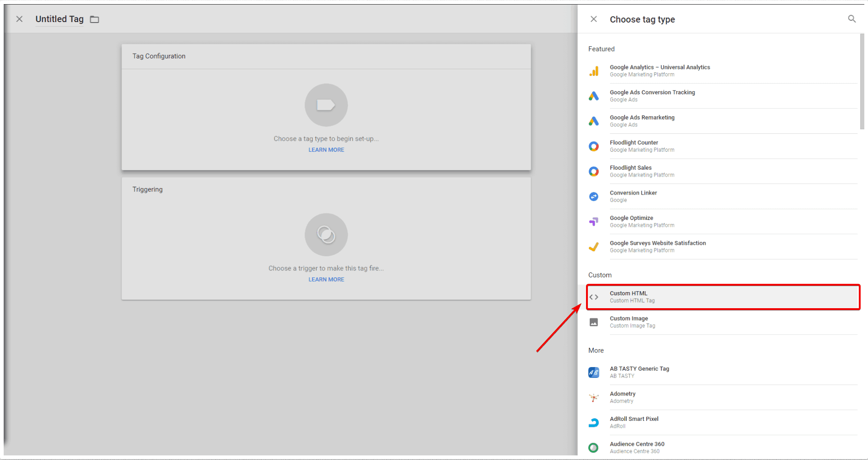Click 'Choose a trigger to make this tag fire...' text

pyautogui.click(x=326, y=269)
